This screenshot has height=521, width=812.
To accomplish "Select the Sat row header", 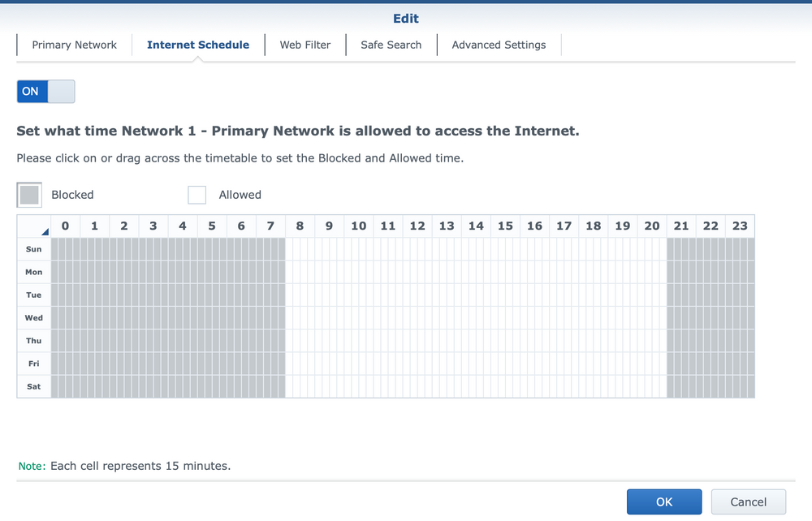I will (x=33, y=386).
